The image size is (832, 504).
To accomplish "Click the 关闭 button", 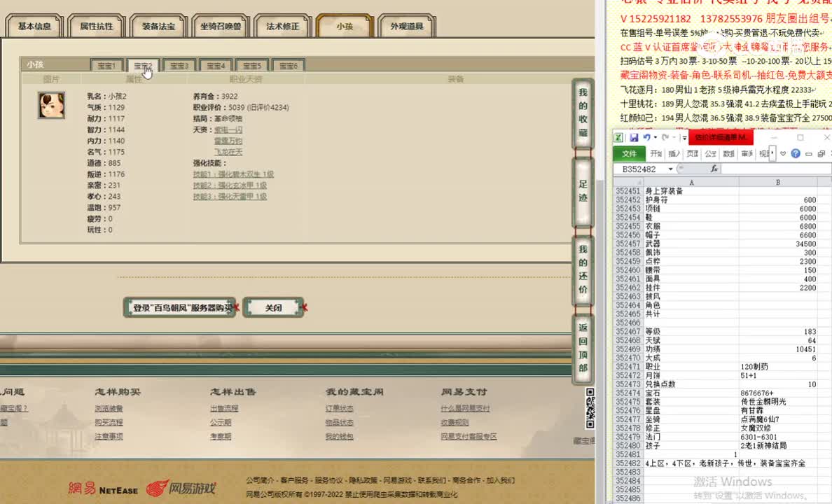I will (274, 307).
